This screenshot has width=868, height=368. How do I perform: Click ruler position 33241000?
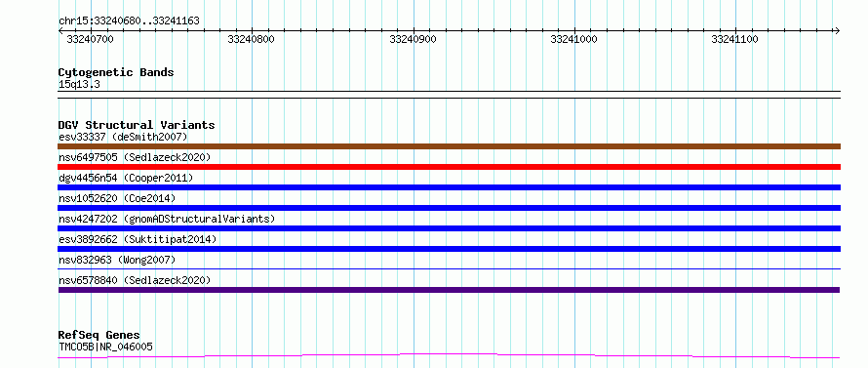pos(573,39)
